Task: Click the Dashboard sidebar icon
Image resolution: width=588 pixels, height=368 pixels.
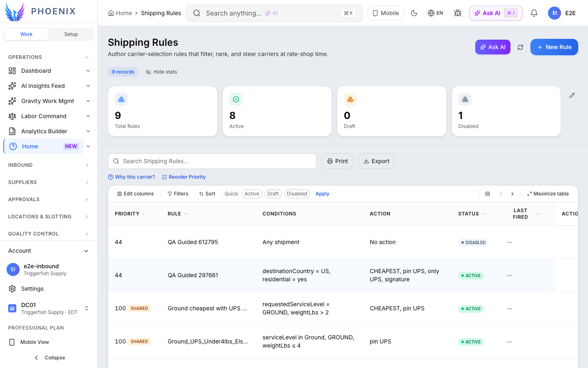Action: pyautogui.click(x=12, y=71)
